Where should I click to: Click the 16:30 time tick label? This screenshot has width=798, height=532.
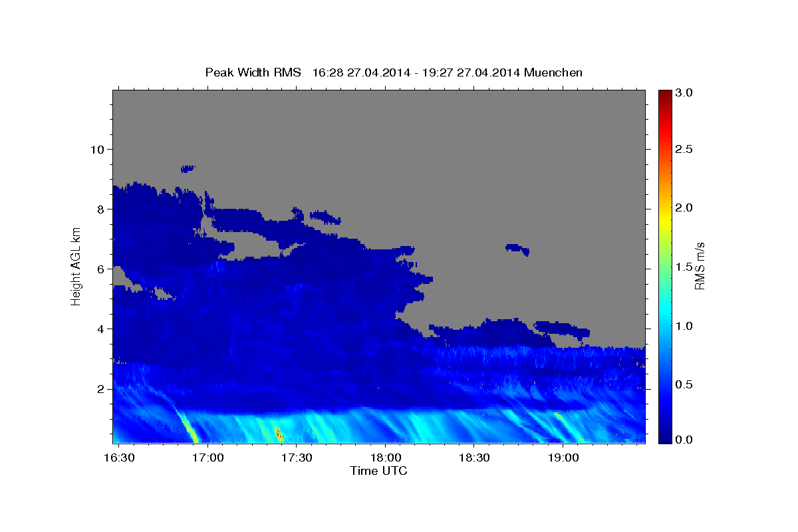pyautogui.click(x=120, y=458)
